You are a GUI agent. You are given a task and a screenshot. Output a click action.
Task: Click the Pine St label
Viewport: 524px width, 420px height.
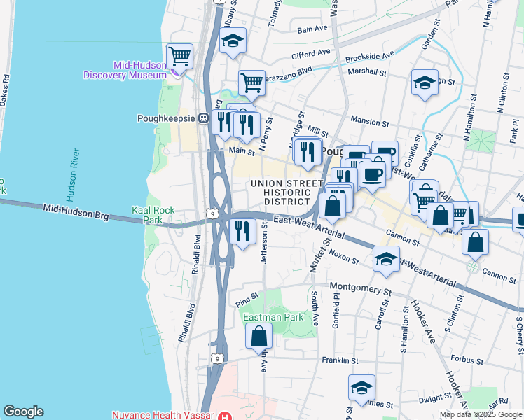(247, 300)
